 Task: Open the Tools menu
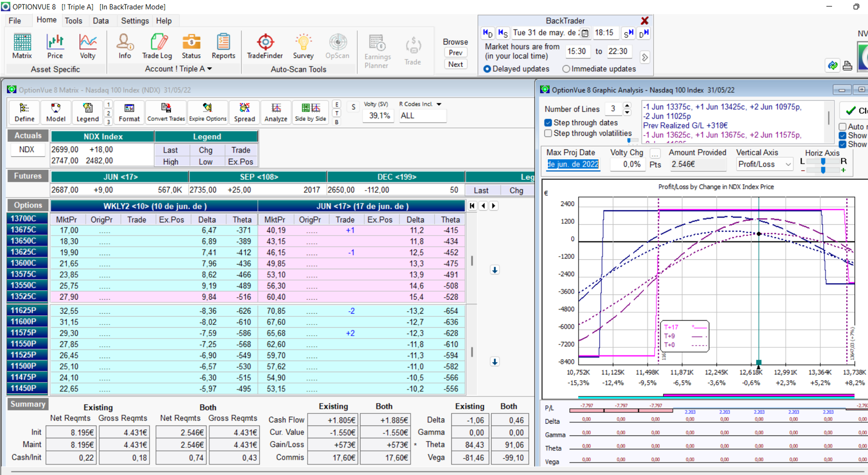(x=73, y=21)
